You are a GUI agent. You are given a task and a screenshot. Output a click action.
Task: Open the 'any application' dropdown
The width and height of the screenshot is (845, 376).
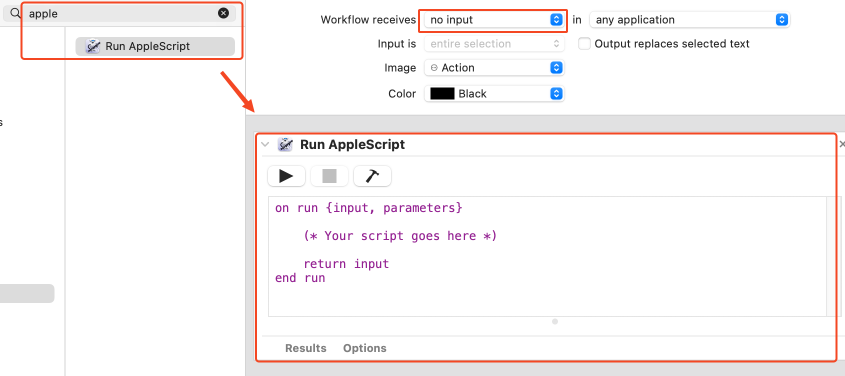click(689, 20)
